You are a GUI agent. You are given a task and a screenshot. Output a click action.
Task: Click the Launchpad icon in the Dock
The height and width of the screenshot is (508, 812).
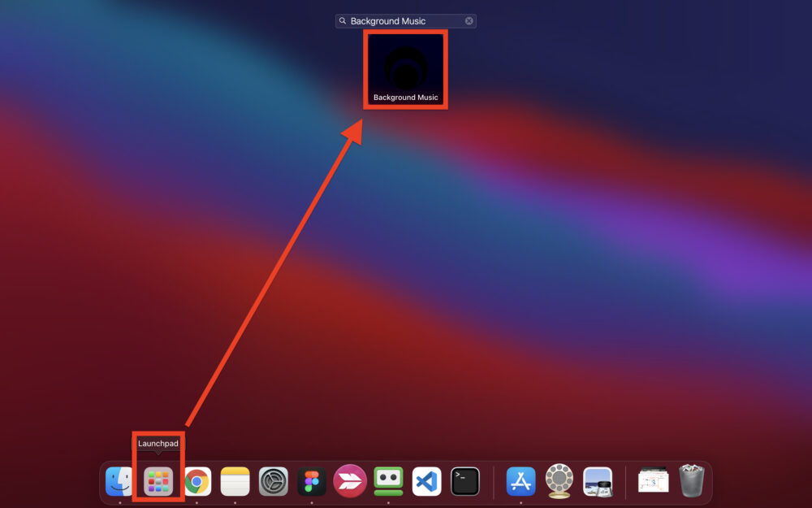coord(158,481)
